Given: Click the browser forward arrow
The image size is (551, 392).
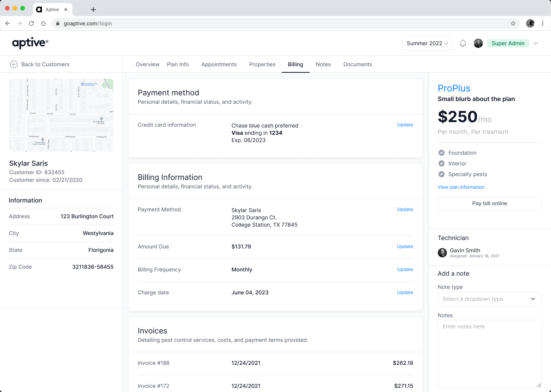Looking at the screenshot, I should [x=20, y=23].
